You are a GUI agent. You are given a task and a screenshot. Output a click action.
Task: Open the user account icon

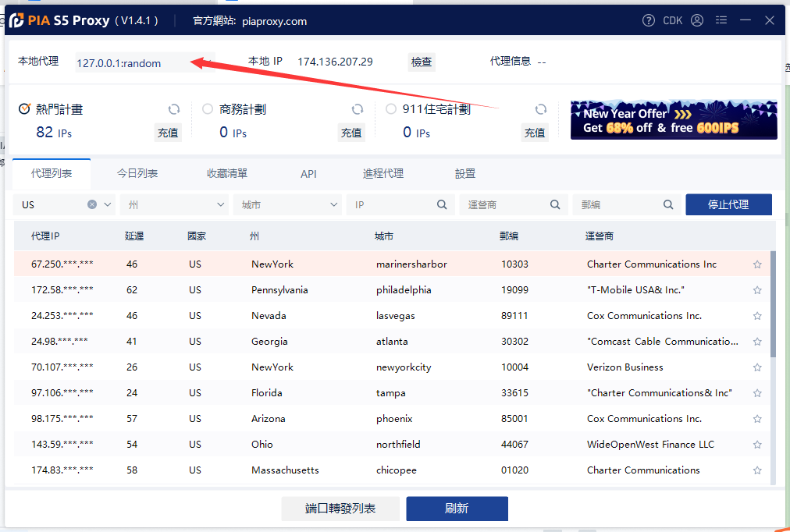pyautogui.click(x=697, y=20)
